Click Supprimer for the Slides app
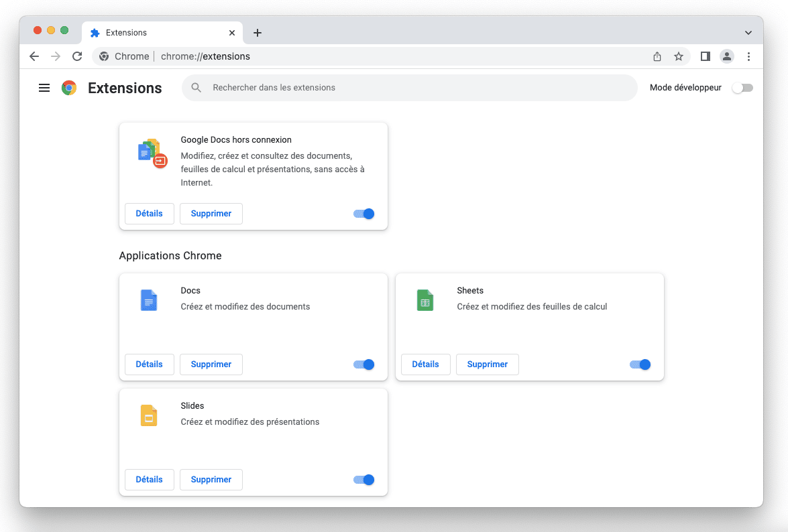Viewport: 788px width, 532px height. (x=211, y=480)
